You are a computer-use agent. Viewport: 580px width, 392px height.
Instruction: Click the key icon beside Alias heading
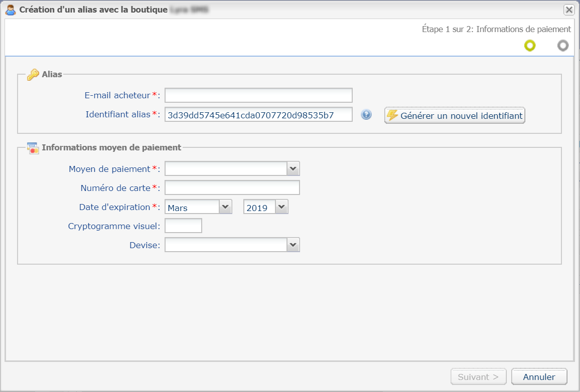point(33,75)
